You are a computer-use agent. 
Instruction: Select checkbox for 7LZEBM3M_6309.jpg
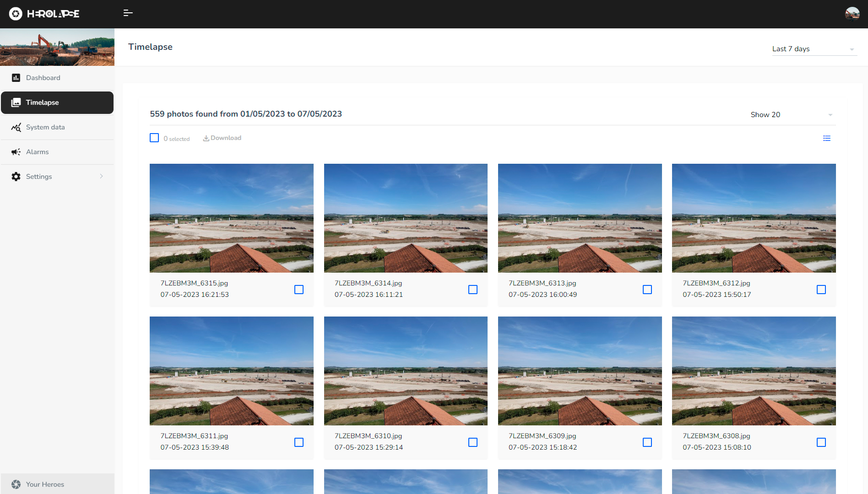[647, 442]
